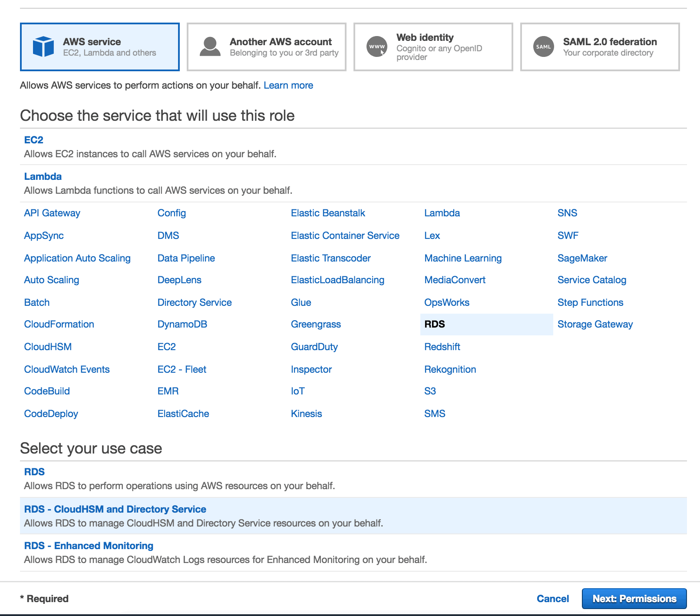The image size is (700, 616).
Task: Click the Next: Permissions button
Action: 634,599
